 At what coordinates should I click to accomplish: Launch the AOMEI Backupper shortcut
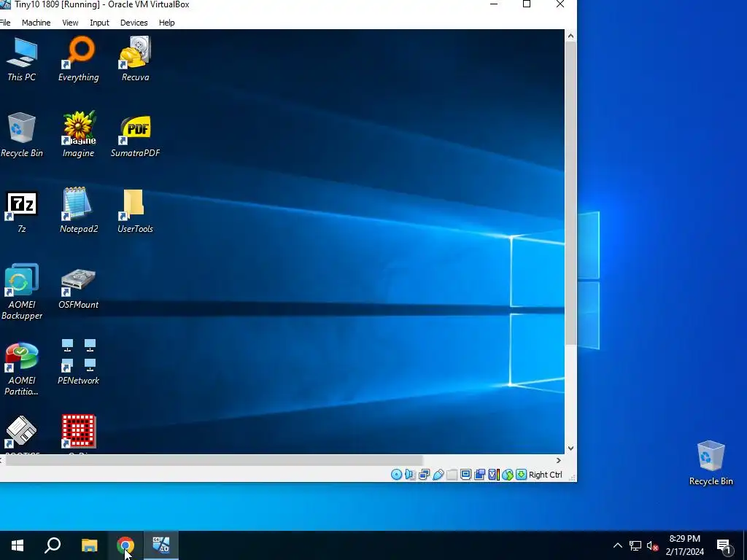pos(21,292)
